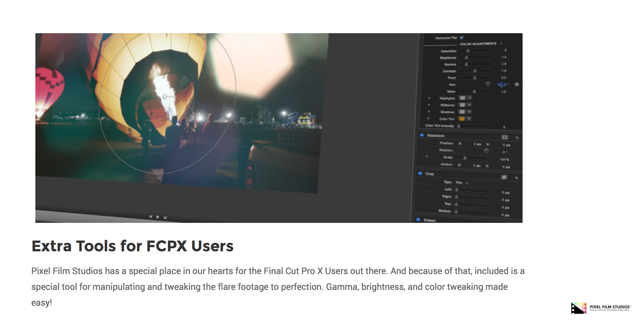Open the Highlights color dropdown arrow

469,98
